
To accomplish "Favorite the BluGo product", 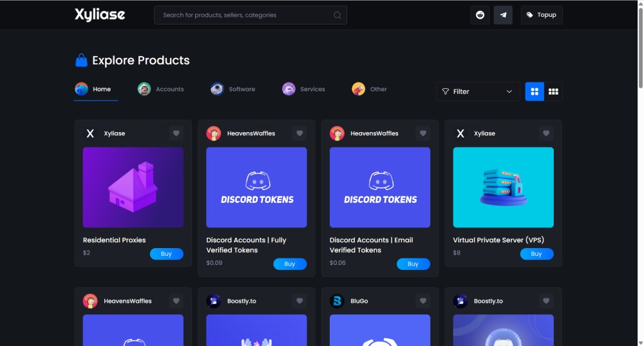I will [422, 301].
